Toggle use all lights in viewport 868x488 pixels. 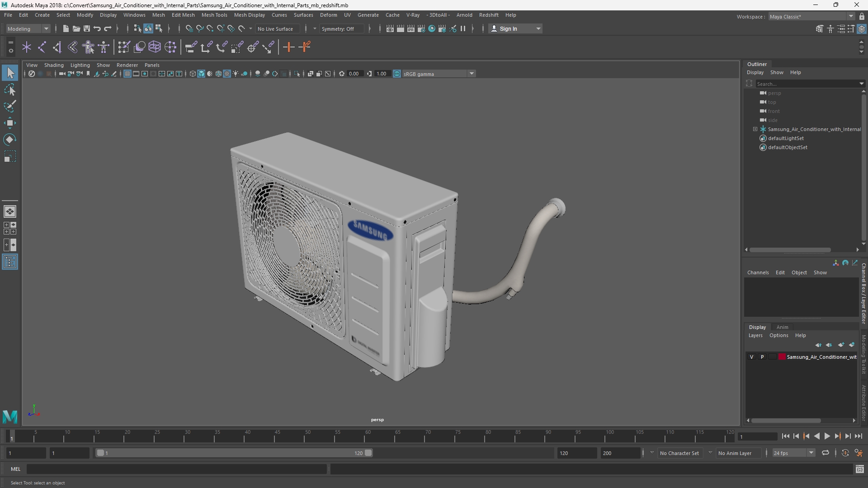click(236, 74)
